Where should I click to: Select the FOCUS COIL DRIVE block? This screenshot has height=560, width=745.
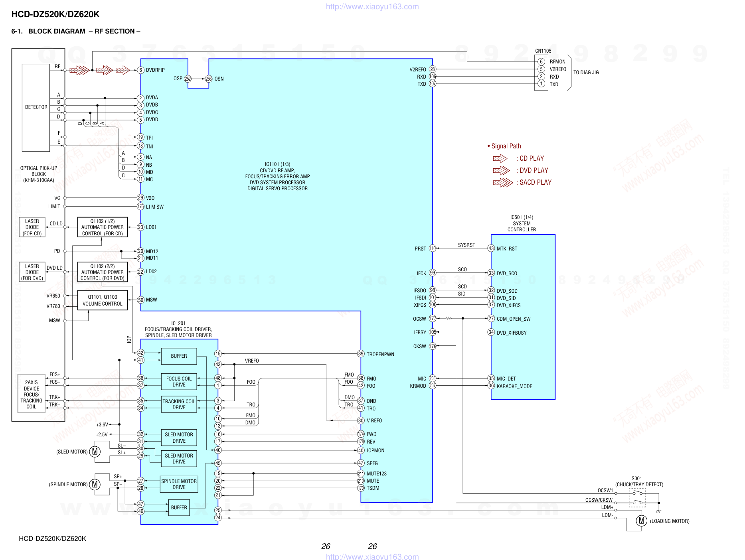click(179, 382)
